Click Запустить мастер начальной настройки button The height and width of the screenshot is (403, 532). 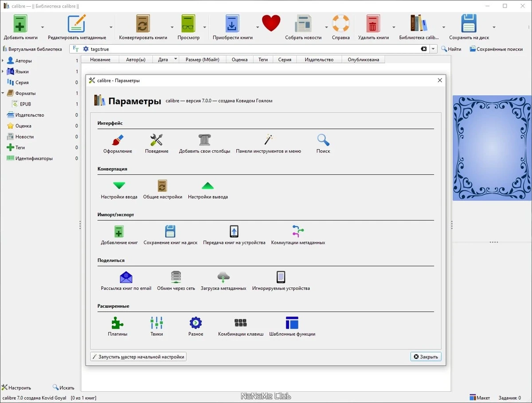(x=138, y=356)
